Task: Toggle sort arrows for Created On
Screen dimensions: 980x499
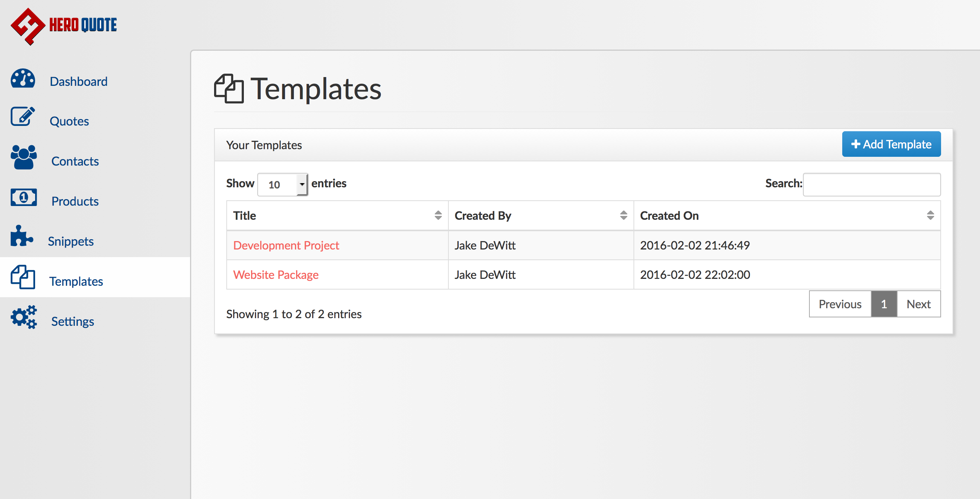Action: [x=930, y=216]
